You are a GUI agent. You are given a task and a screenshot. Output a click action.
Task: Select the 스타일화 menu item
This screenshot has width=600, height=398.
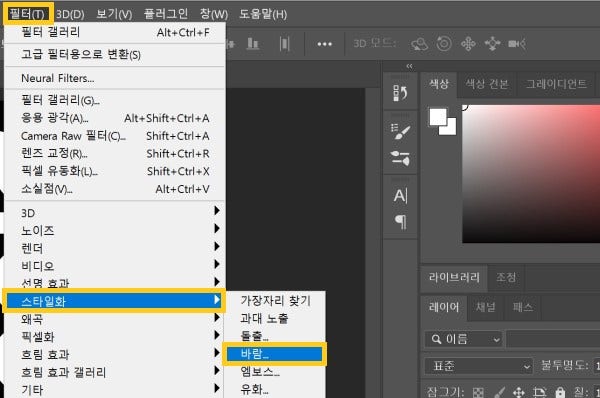tap(114, 301)
